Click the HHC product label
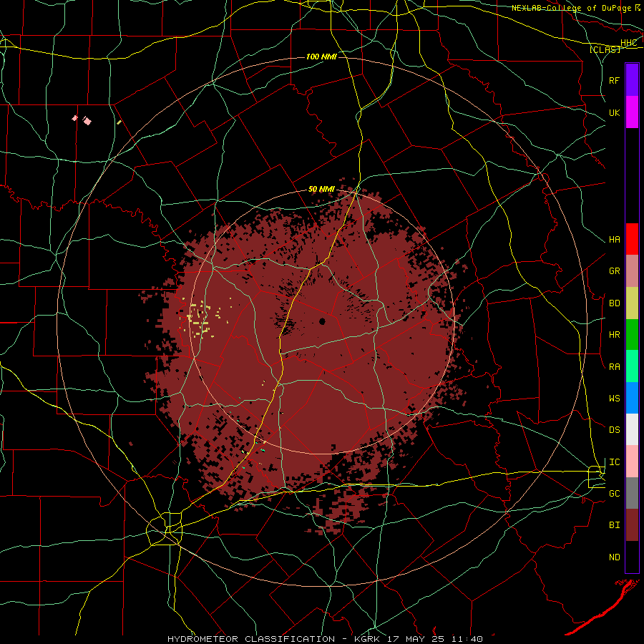The width and height of the screenshot is (644, 644). (629, 43)
